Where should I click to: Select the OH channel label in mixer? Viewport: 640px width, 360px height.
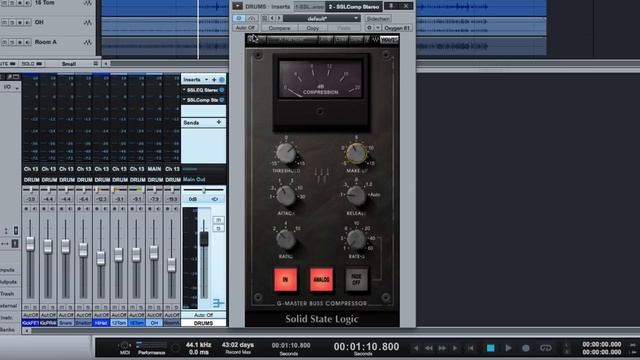(154, 323)
